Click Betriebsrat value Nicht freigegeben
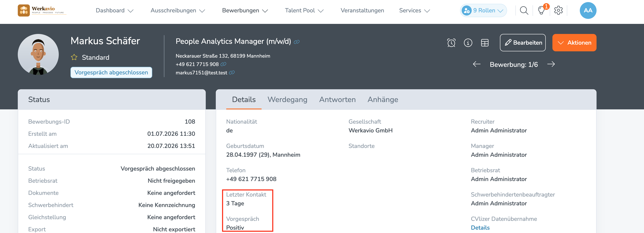 pyautogui.click(x=171, y=181)
